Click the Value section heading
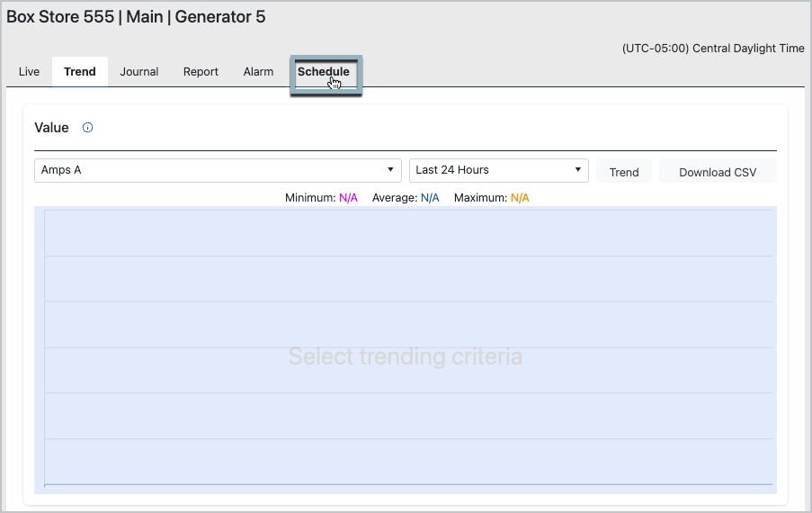Screen dimensions: 812x513 pyautogui.click(x=51, y=128)
